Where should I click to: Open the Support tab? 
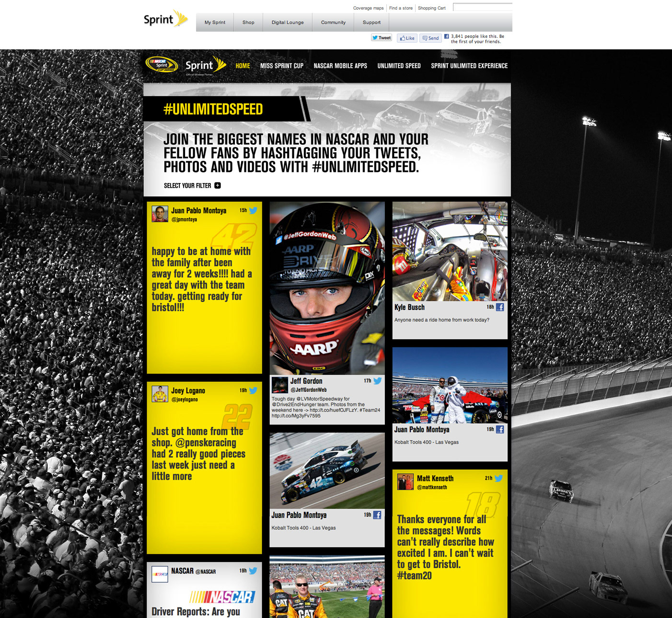[371, 23]
